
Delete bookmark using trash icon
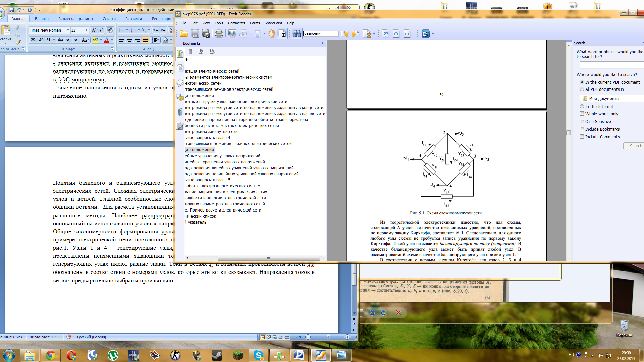[x=191, y=51]
